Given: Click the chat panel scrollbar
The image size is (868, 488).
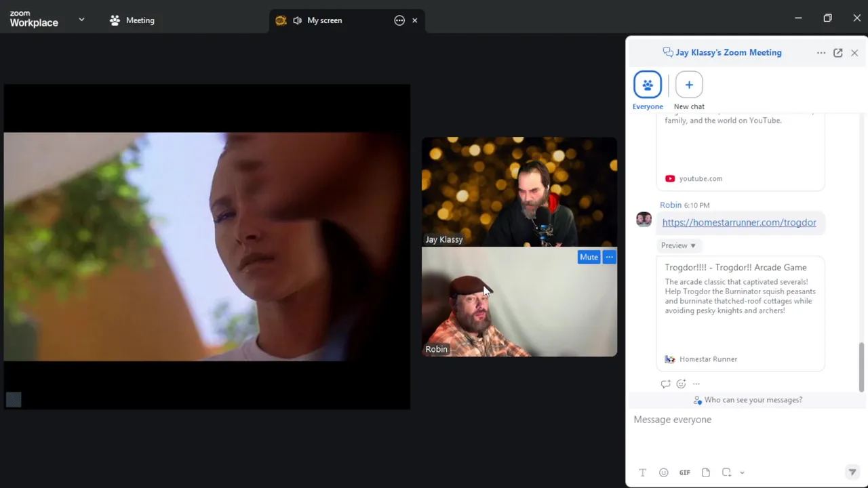Looking at the screenshot, I should click(862, 367).
